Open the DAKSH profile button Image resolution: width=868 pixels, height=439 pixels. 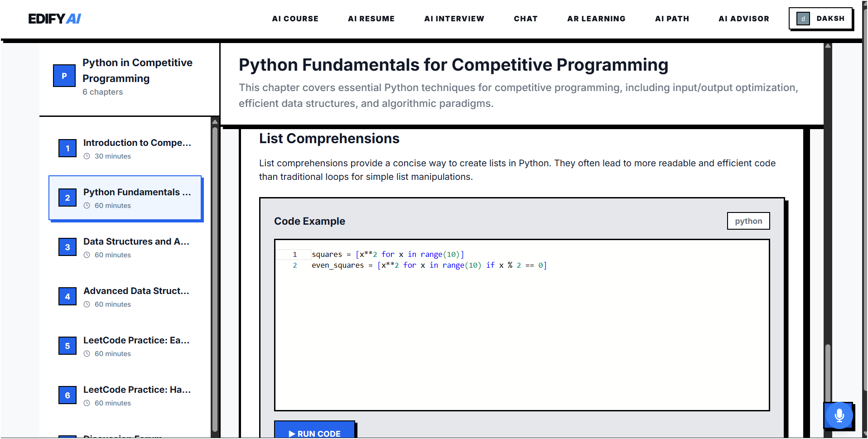820,19
